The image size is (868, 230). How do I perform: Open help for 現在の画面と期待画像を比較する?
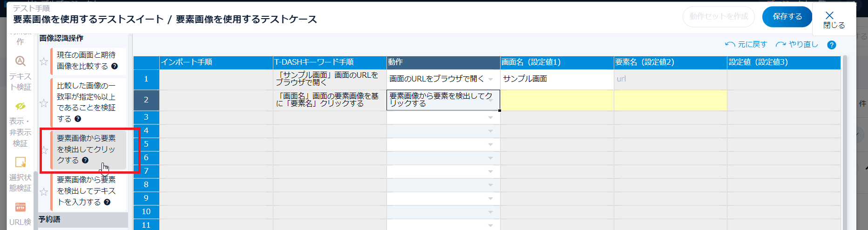115,66
